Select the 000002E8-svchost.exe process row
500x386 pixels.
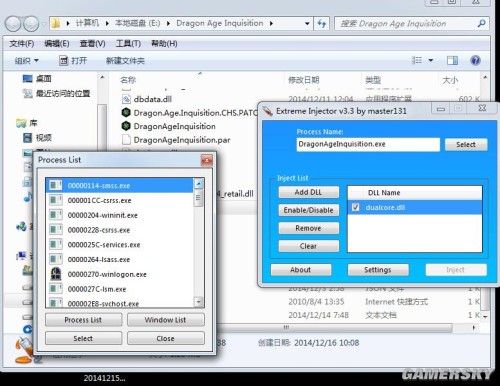point(119,303)
